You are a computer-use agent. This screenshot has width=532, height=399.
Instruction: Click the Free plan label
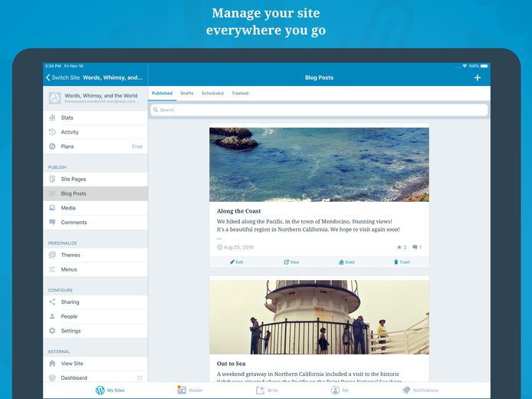pos(137,147)
